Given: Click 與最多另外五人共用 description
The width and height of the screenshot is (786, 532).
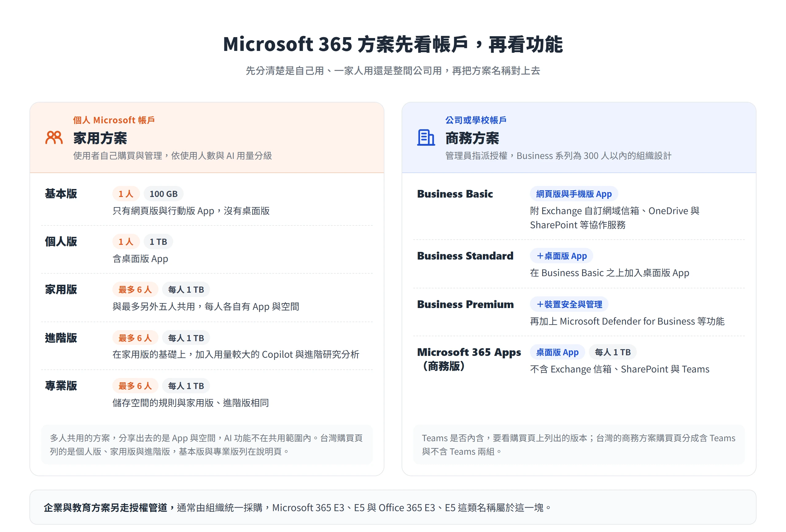Looking at the screenshot, I should pos(206,306).
